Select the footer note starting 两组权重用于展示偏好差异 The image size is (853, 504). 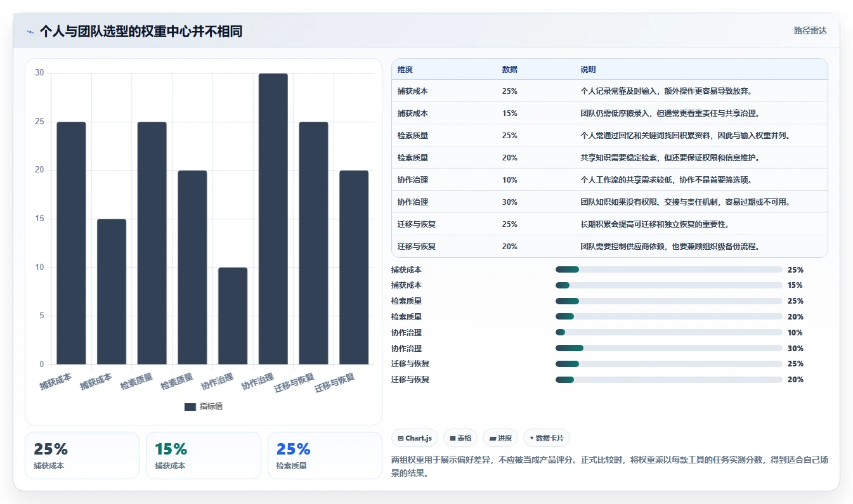(609, 466)
